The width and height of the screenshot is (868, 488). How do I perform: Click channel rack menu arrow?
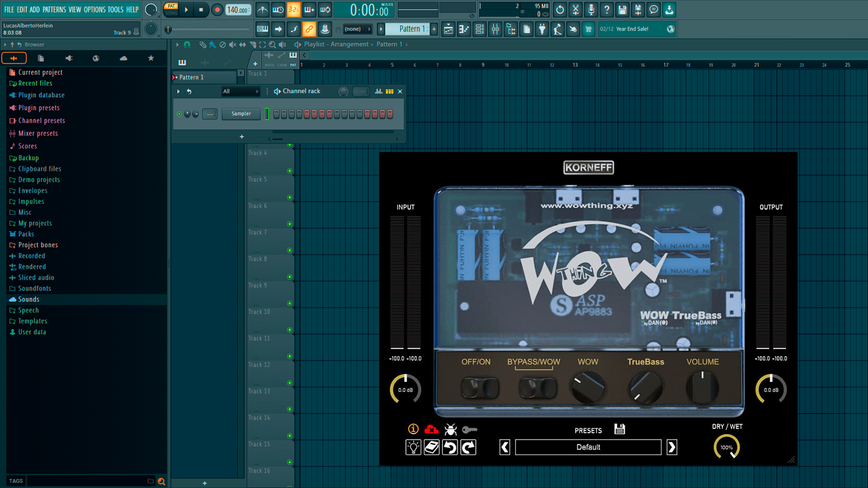(x=179, y=91)
